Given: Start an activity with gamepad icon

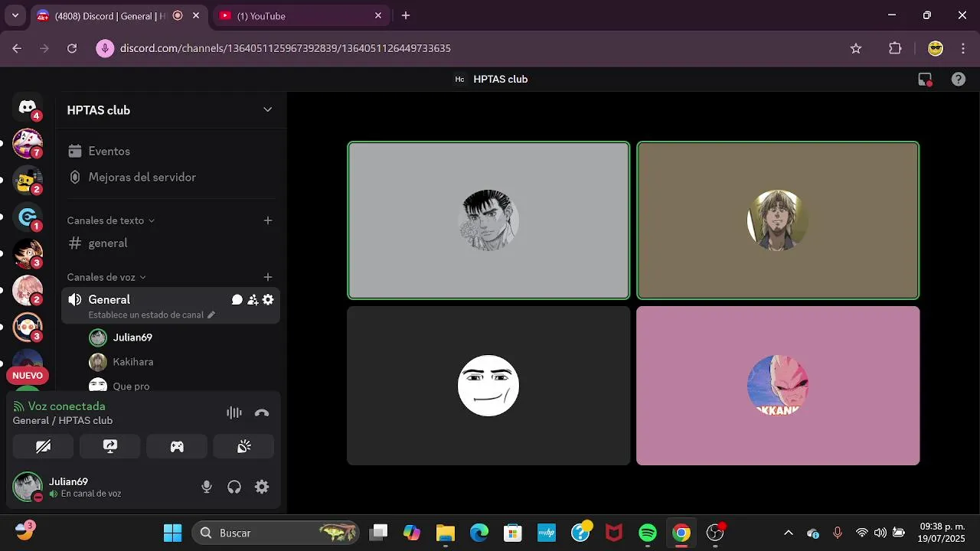Looking at the screenshot, I should point(177,447).
